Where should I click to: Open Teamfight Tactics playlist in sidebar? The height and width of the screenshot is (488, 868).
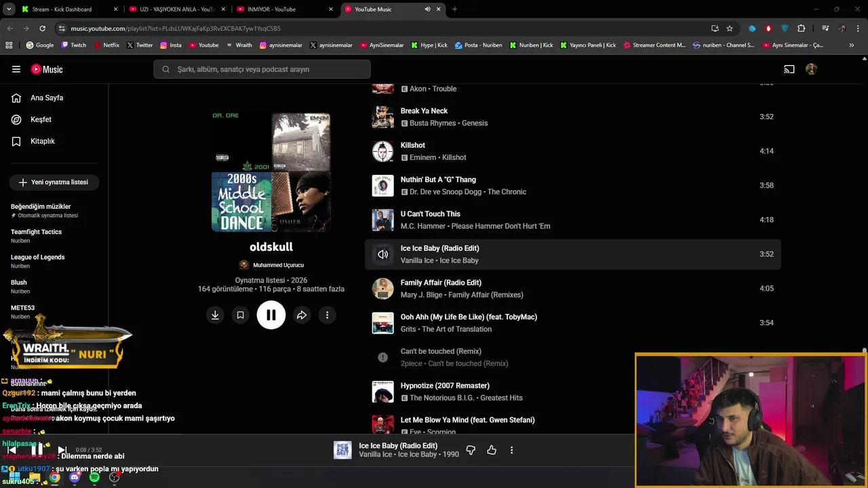click(x=36, y=232)
